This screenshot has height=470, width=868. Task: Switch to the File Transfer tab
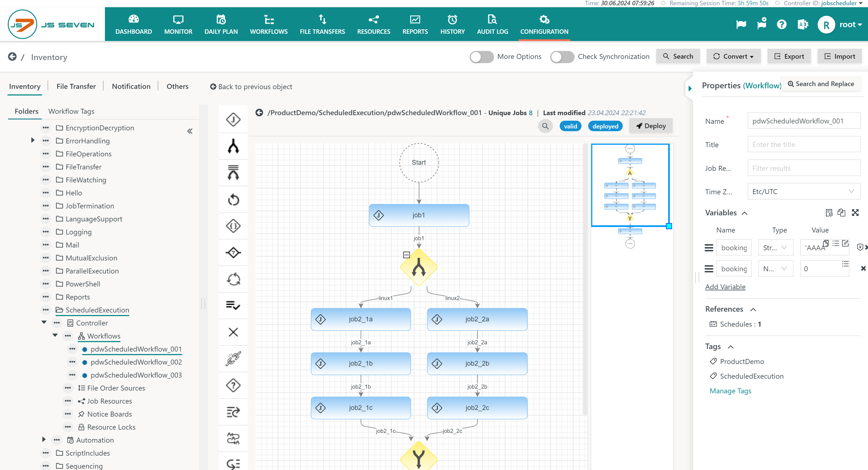[x=76, y=86]
